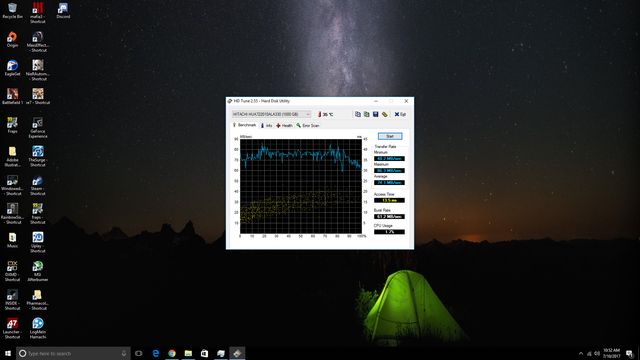Screen dimensions: 640x360
Task: Click the copy info to clipboard icon
Action: click(x=358, y=114)
